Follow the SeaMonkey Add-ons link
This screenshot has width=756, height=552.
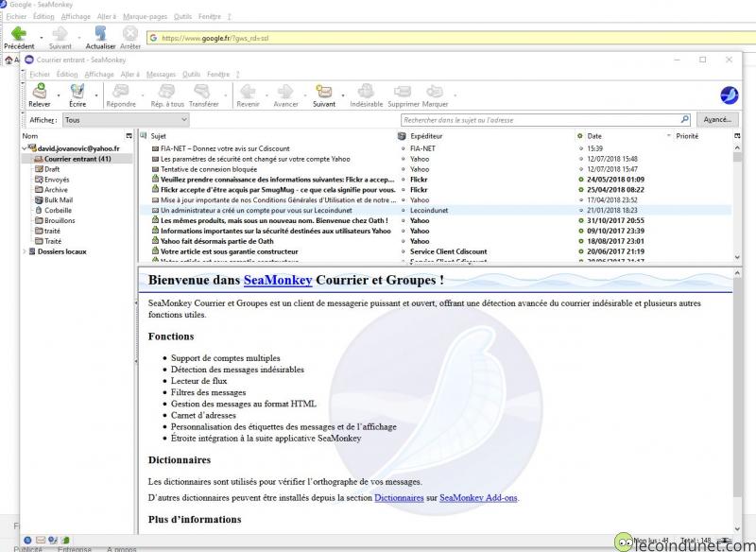[478, 497]
